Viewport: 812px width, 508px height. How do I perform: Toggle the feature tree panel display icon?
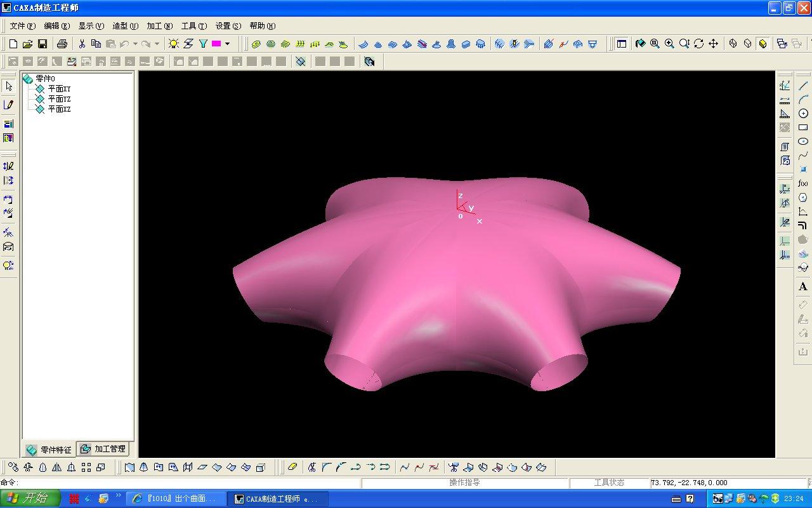pos(622,44)
